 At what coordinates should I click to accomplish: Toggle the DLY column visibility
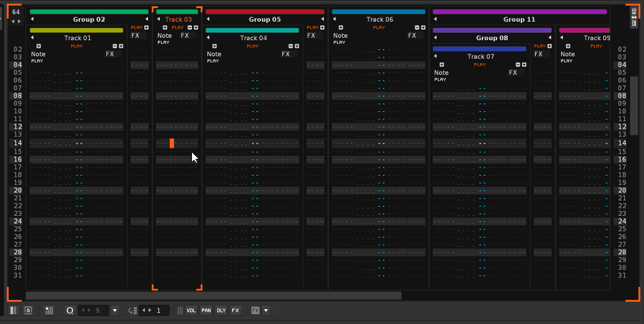tap(221, 310)
